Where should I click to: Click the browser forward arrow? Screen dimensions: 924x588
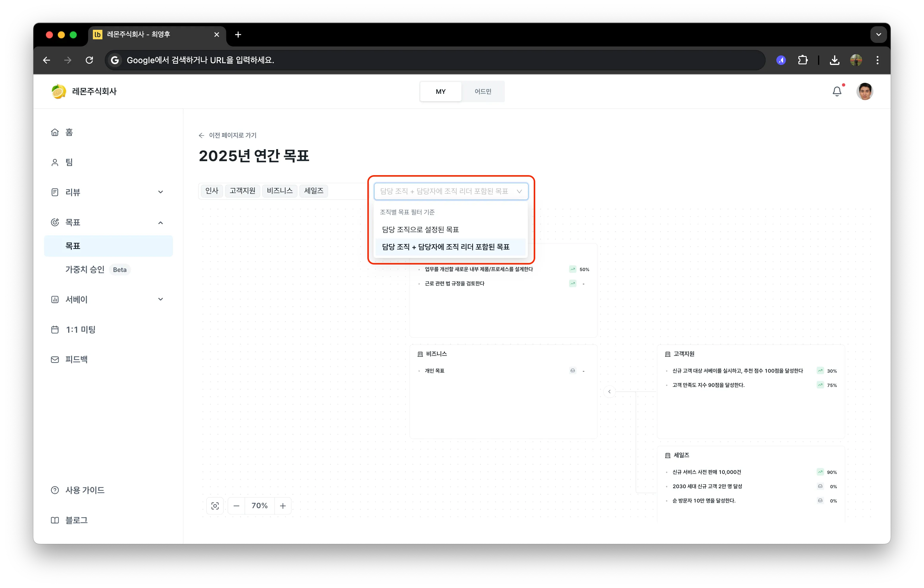pos(68,60)
